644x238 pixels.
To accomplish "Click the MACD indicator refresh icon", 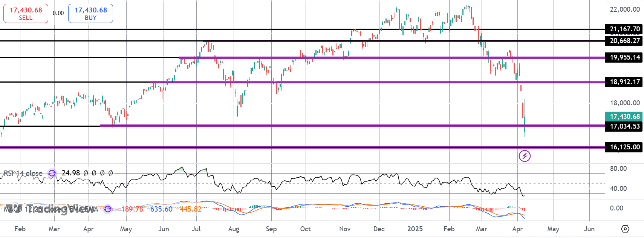I will 108,209.
